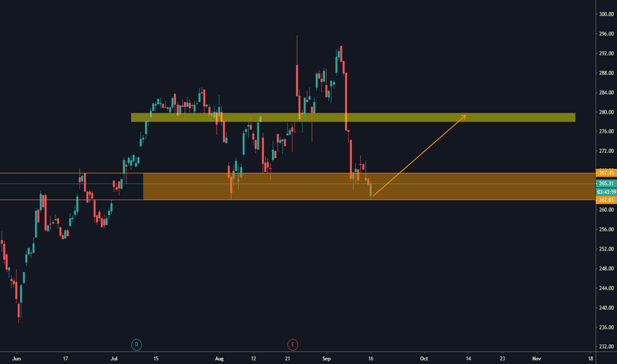Click the 272.00 price axis label

[x=606, y=151]
